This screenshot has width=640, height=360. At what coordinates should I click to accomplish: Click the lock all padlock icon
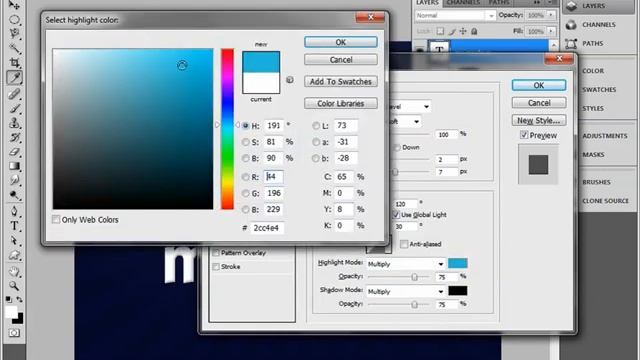click(474, 31)
